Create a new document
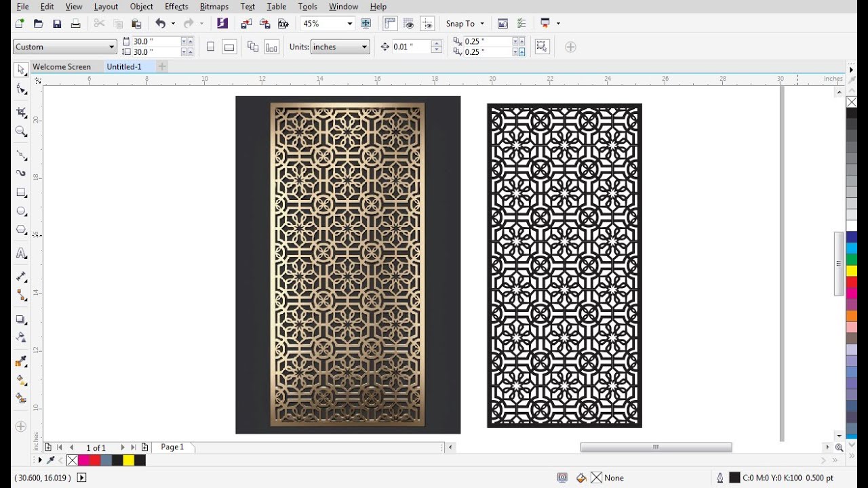Image resolution: width=868 pixels, height=488 pixels. (20, 23)
